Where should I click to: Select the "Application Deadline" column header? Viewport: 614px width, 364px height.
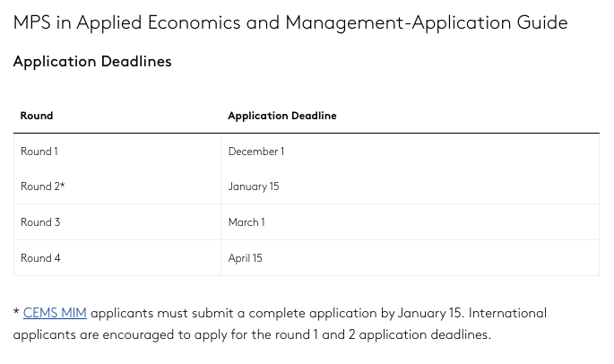pyautogui.click(x=282, y=116)
